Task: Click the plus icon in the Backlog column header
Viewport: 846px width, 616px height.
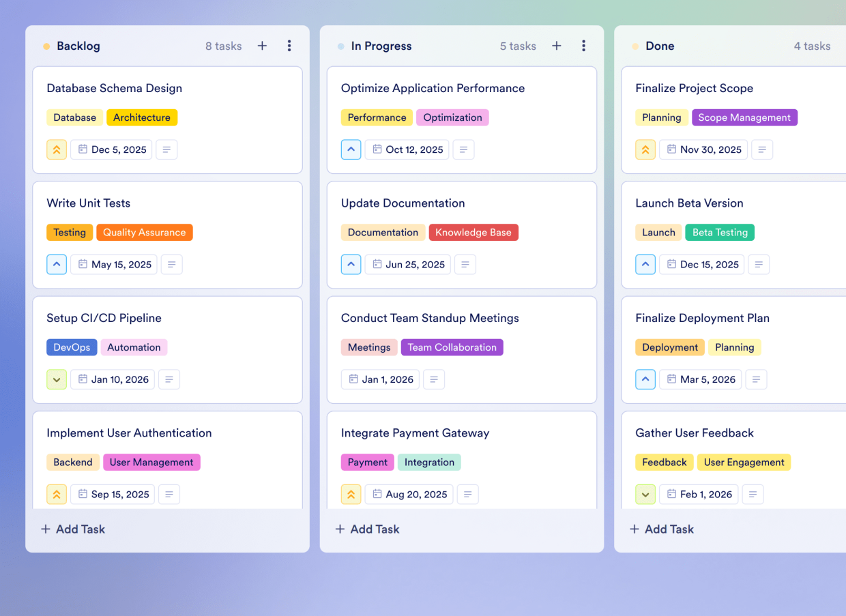Action: (262, 46)
